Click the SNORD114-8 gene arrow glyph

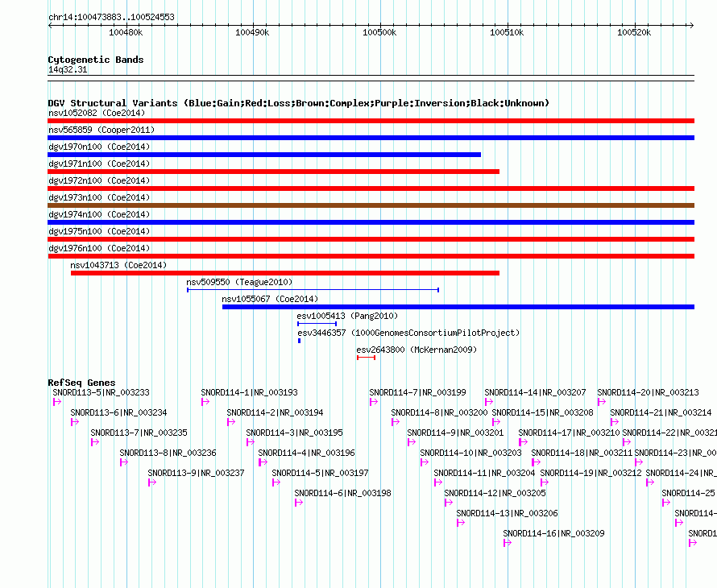pyautogui.click(x=395, y=422)
